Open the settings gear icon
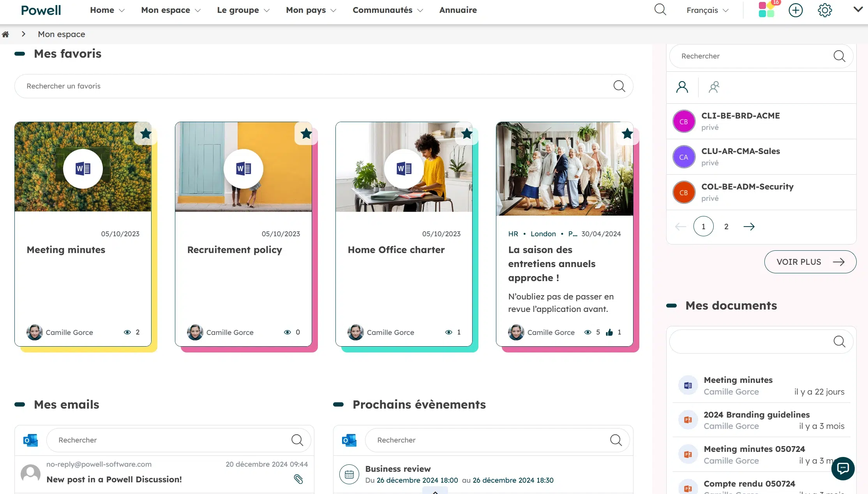 click(824, 10)
